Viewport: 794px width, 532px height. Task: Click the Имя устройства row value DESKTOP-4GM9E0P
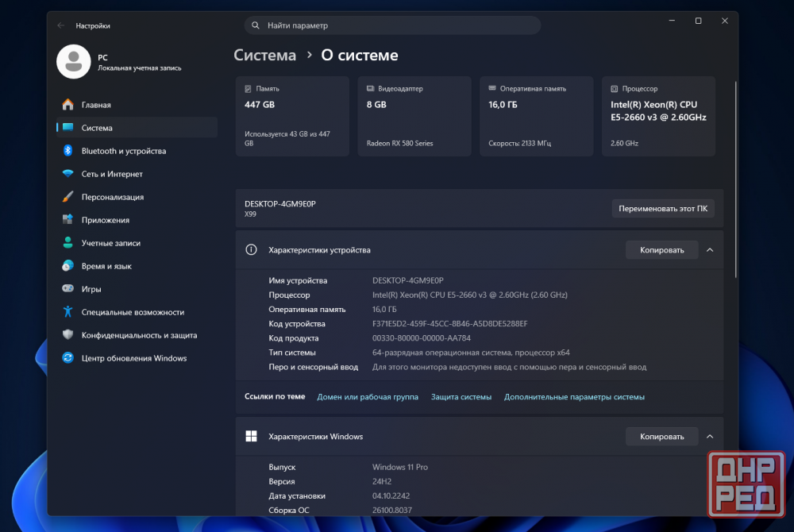click(407, 280)
